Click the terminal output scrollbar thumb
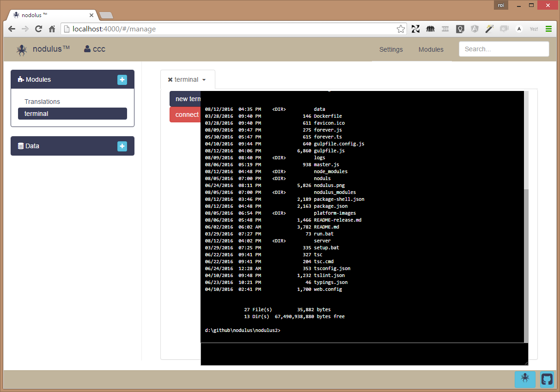Viewport: 560px width, 392px height. tap(526, 265)
